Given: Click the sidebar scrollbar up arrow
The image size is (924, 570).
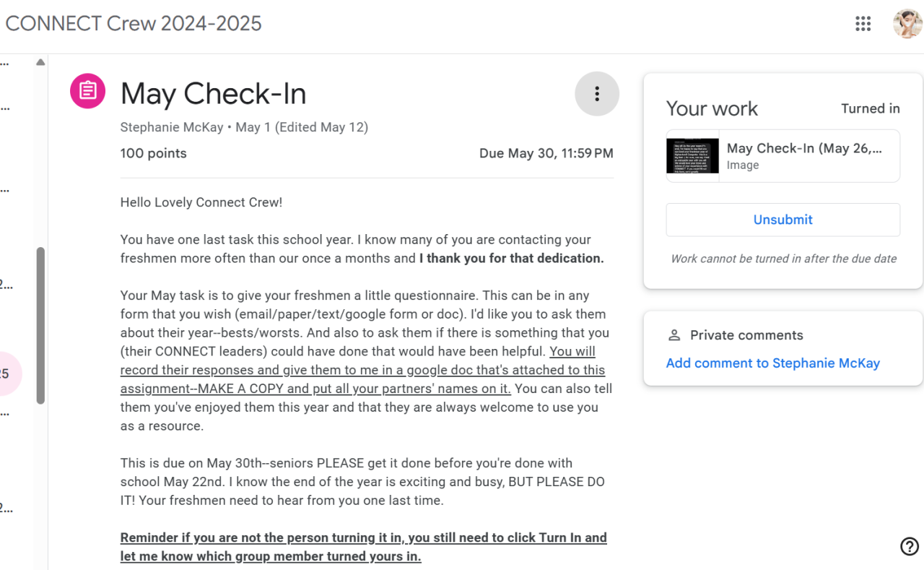Looking at the screenshot, I should [x=40, y=63].
